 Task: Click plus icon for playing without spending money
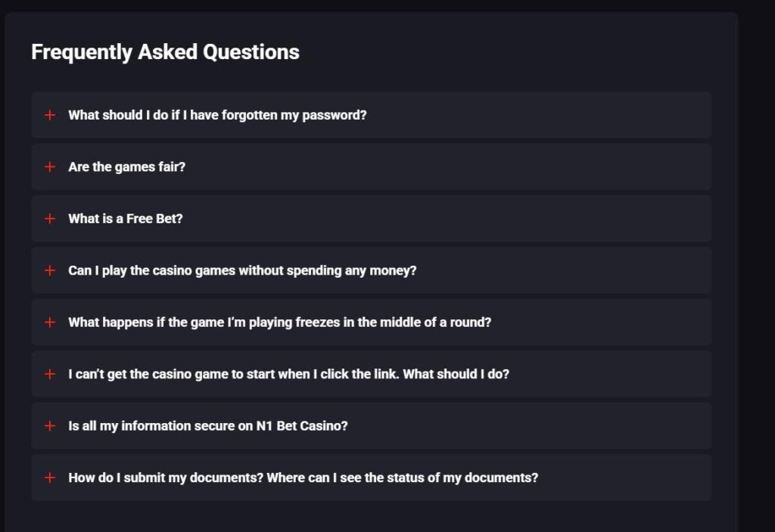(x=50, y=270)
